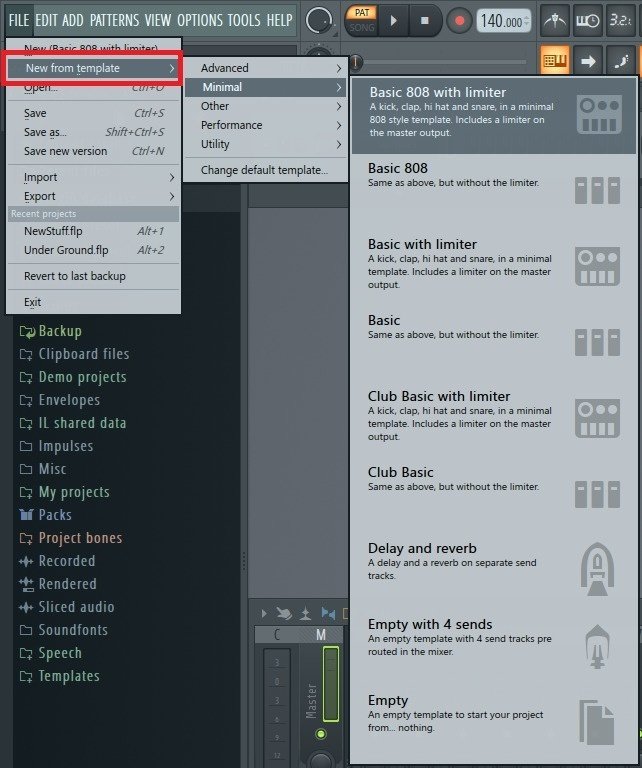This screenshot has width=642, height=768.
Task: Choose Exit from File menu
Action: (x=93, y=302)
